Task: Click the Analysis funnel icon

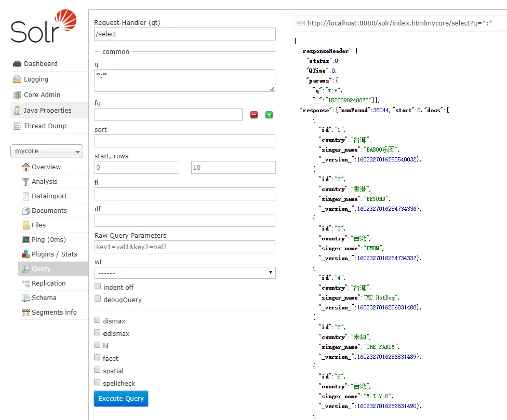Action: pos(25,182)
